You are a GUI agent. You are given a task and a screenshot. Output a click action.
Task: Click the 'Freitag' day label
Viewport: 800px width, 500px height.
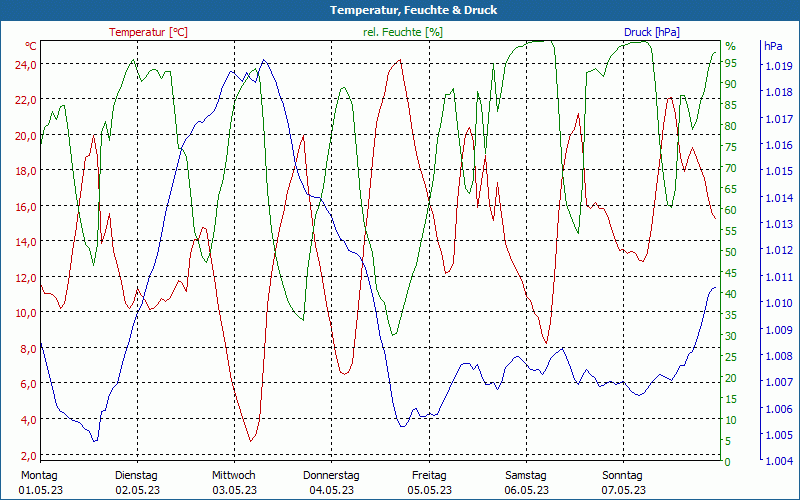429,475
